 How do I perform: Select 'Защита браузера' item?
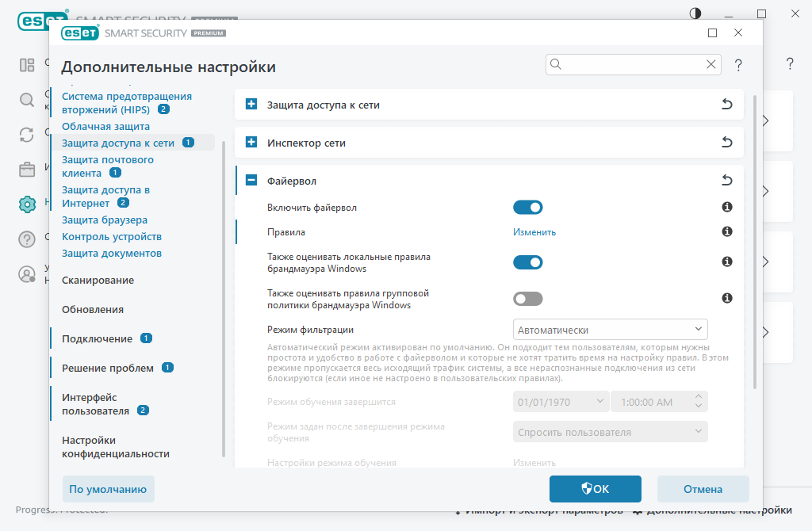[x=105, y=220]
